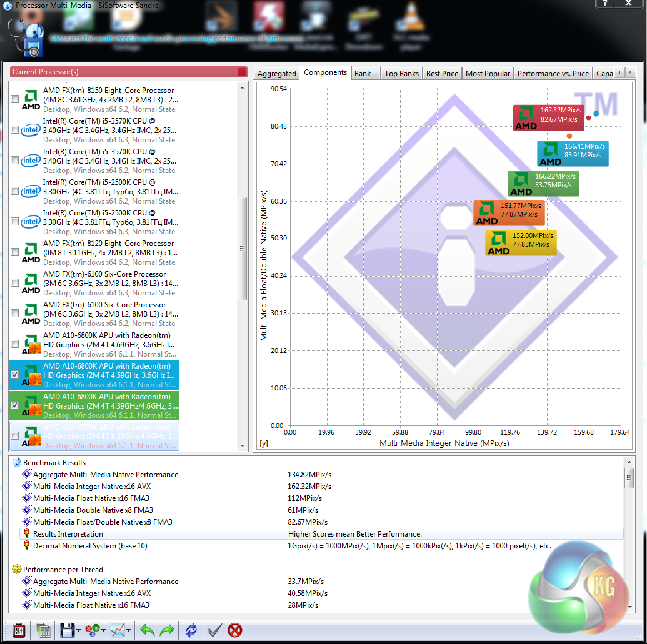Click results pane scroll-down arrow

click(x=629, y=607)
